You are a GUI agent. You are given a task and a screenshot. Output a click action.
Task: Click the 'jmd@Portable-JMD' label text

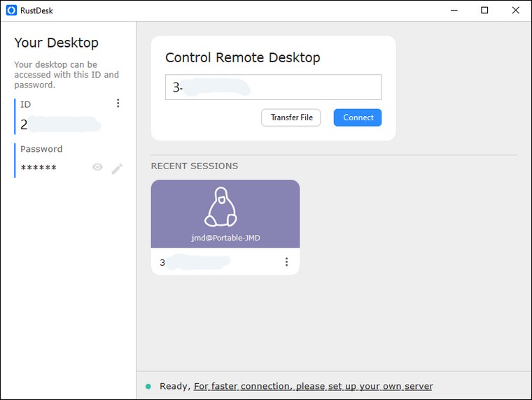point(225,238)
